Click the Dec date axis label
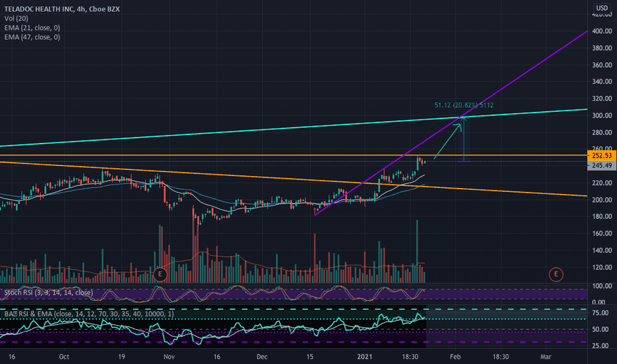This screenshot has height=364, width=617. [262, 357]
